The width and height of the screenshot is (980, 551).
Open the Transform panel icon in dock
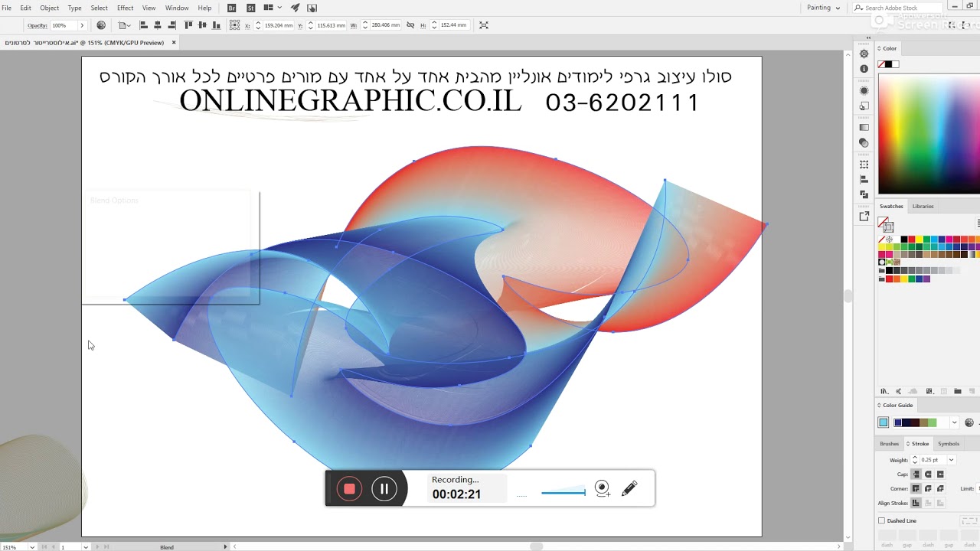[x=864, y=165]
